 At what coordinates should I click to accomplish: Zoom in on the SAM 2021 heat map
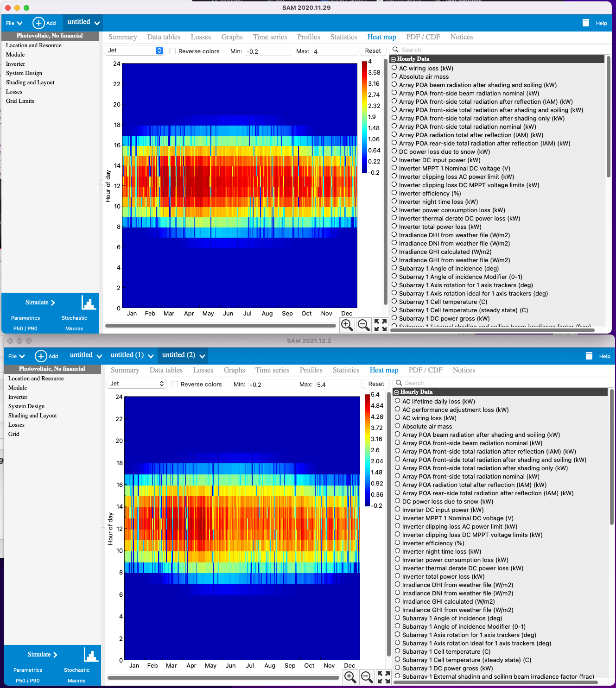(x=350, y=677)
